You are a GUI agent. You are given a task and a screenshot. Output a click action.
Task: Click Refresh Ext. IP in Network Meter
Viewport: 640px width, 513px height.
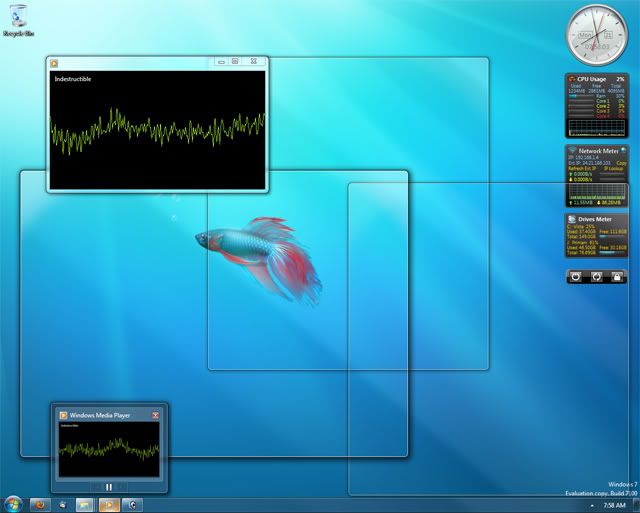click(582, 168)
